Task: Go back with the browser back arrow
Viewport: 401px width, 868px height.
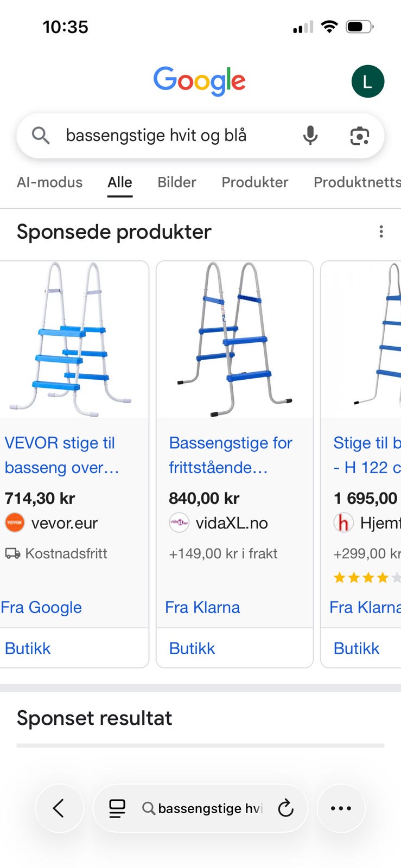Action: click(x=59, y=808)
